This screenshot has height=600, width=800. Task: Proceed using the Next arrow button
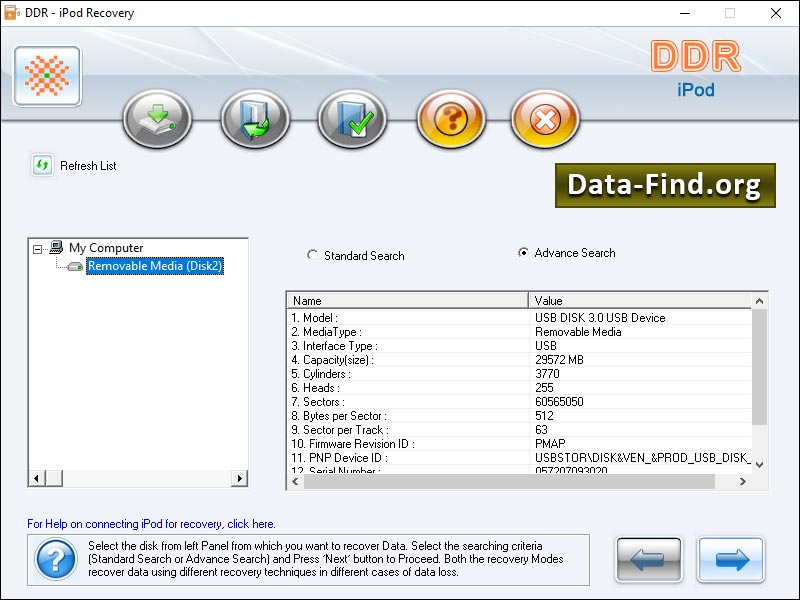point(731,559)
